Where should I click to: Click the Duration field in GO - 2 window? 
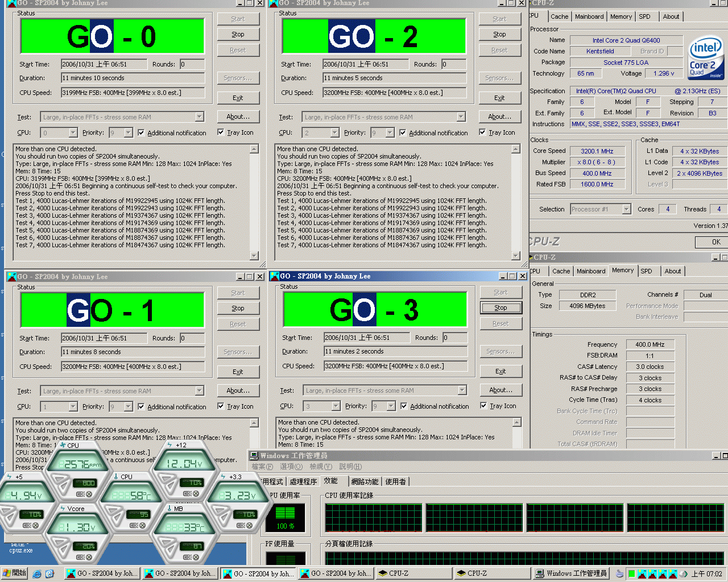(394, 78)
